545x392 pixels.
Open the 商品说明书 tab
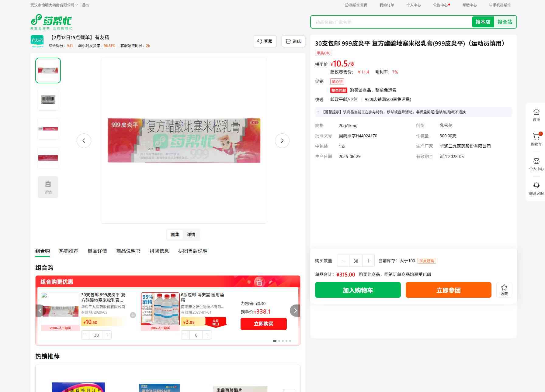pyautogui.click(x=128, y=251)
